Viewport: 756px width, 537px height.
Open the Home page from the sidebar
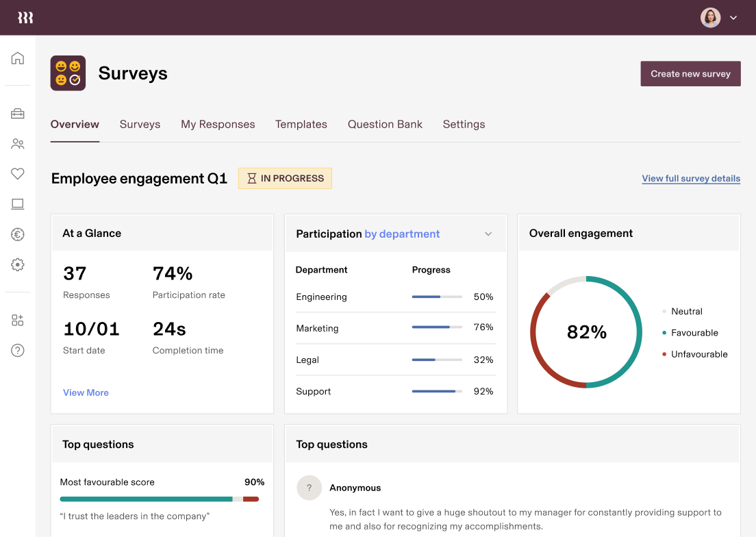[18, 58]
